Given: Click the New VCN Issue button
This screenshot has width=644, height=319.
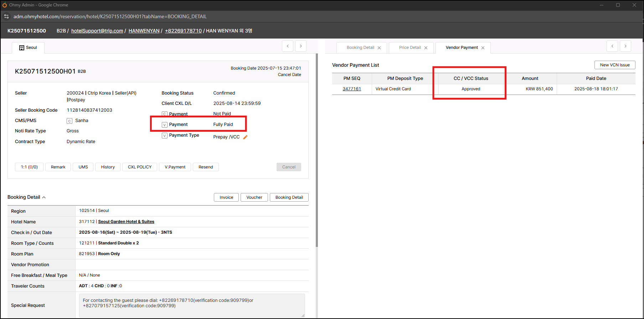Looking at the screenshot, I should coord(614,65).
